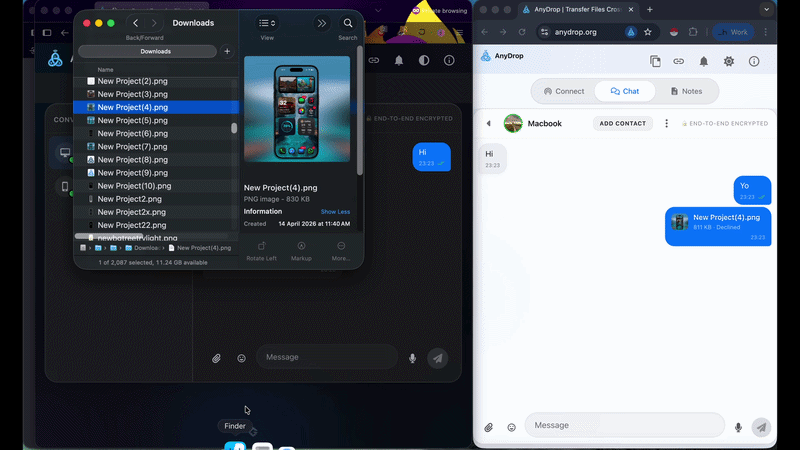Open More actions in Finder preview
The width and height of the screenshot is (800, 450).
pos(341,252)
